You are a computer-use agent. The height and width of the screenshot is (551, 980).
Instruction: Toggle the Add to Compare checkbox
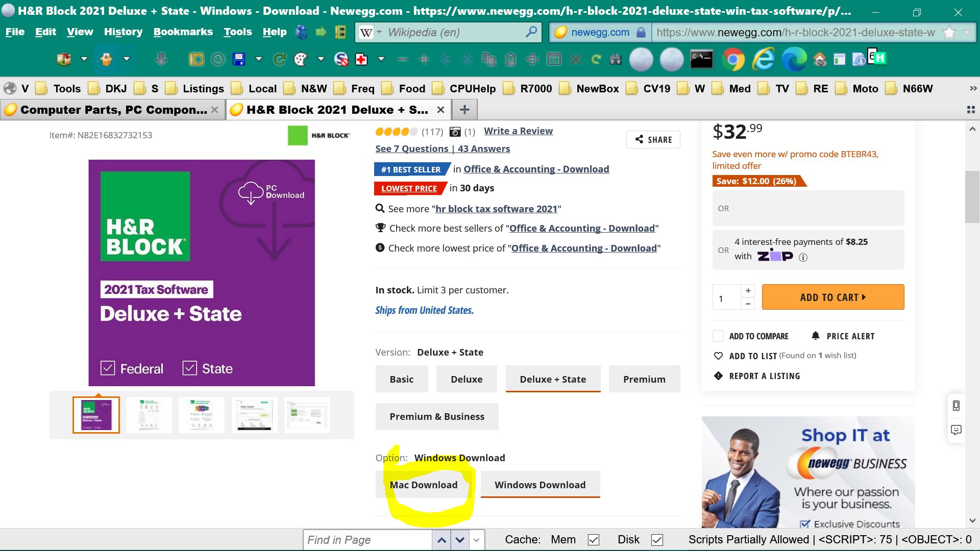pyautogui.click(x=718, y=336)
